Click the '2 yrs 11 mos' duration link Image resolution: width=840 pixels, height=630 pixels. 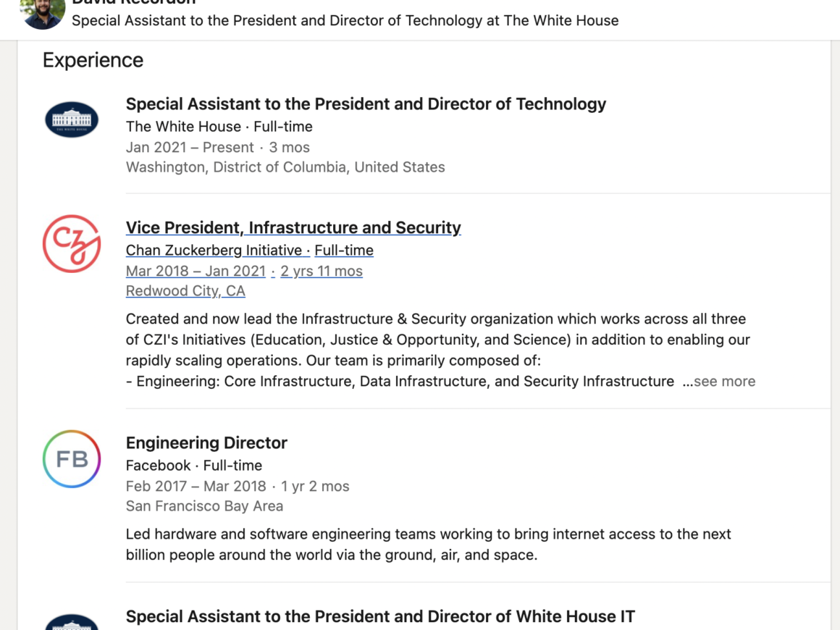click(322, 272)
